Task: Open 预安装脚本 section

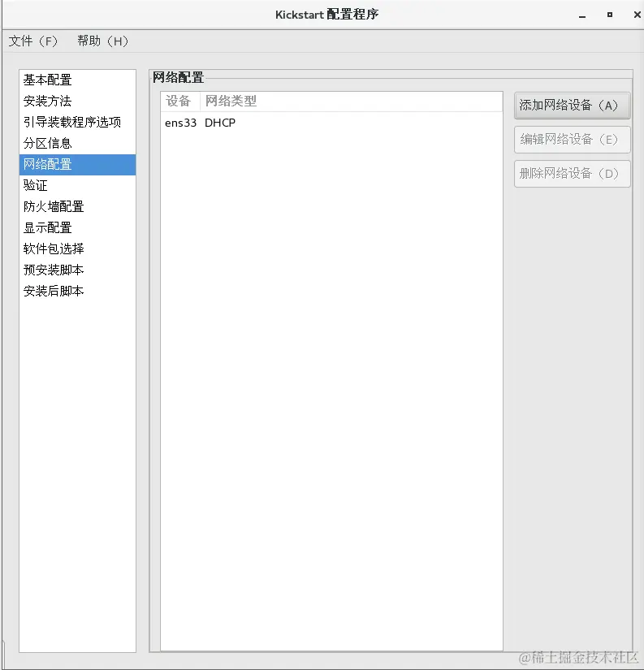Action: click(77, 270)
